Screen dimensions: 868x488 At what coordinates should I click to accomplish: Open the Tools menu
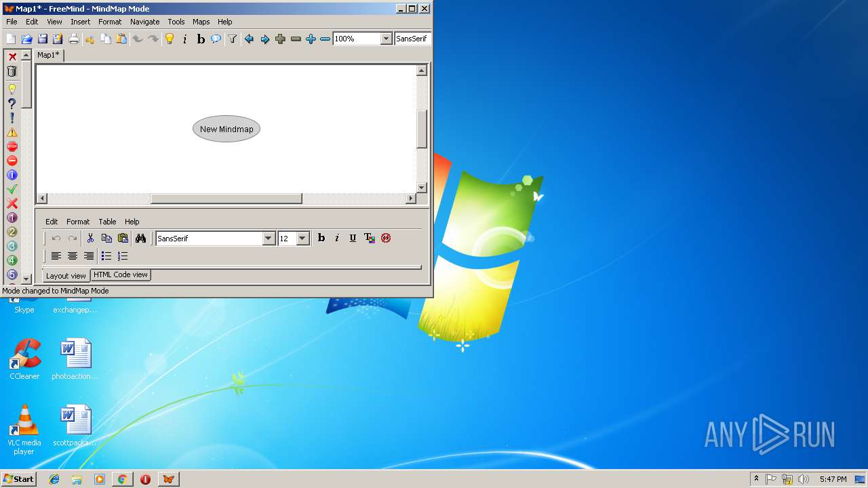(176, 22)
